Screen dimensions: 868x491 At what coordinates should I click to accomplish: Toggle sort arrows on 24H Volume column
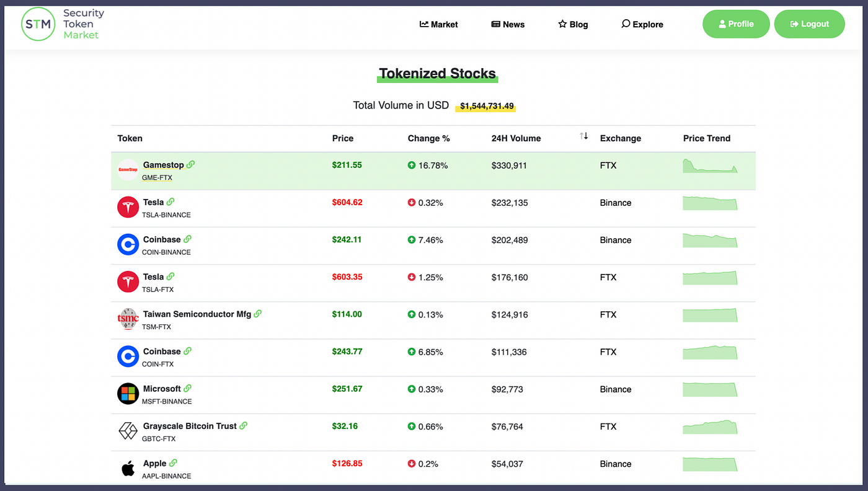point(583,136)
